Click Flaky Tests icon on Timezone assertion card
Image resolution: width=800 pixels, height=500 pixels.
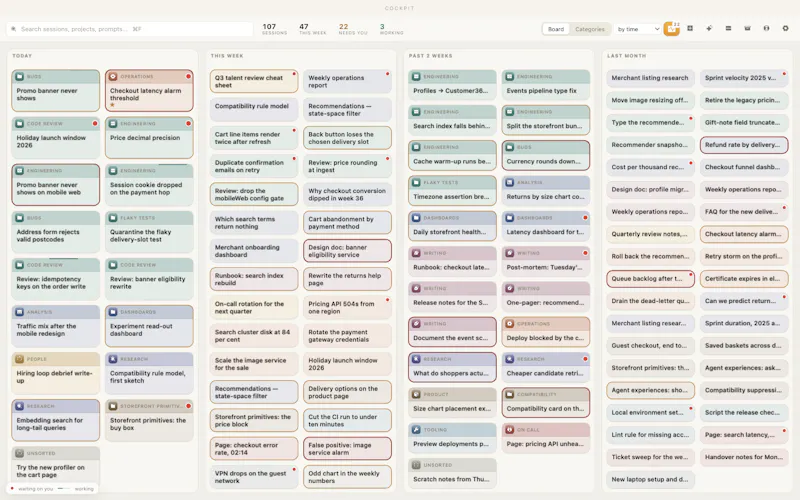coord(416,182)
